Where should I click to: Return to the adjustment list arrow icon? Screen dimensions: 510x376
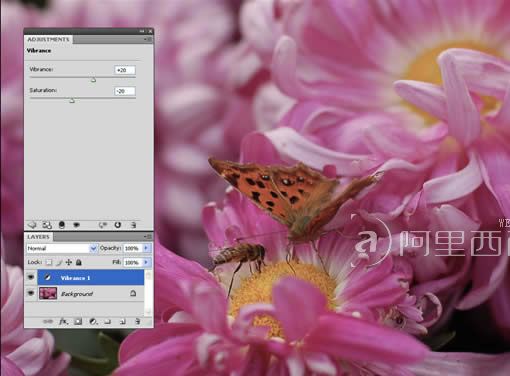pos(32,225)
